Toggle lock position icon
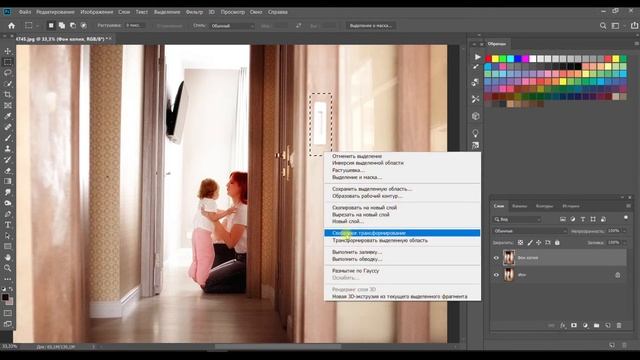Screen dimensions: 640x360 point(539,242)
